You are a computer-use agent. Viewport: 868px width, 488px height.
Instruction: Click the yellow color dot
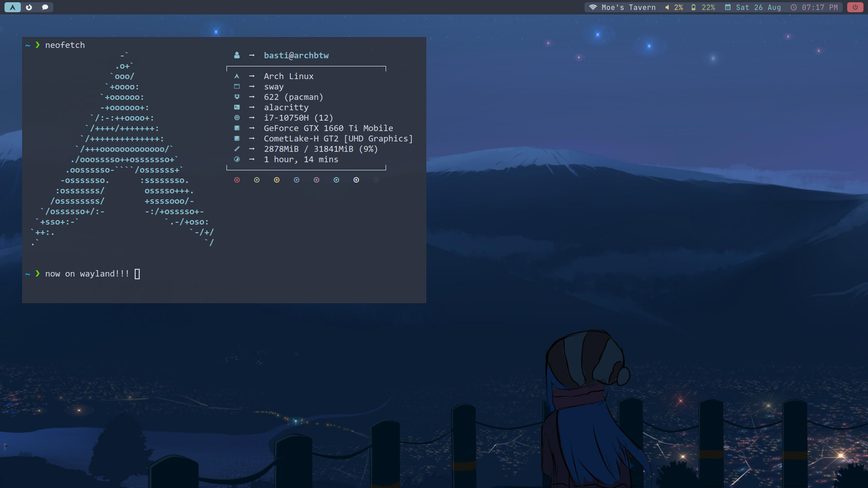(277, 180)
